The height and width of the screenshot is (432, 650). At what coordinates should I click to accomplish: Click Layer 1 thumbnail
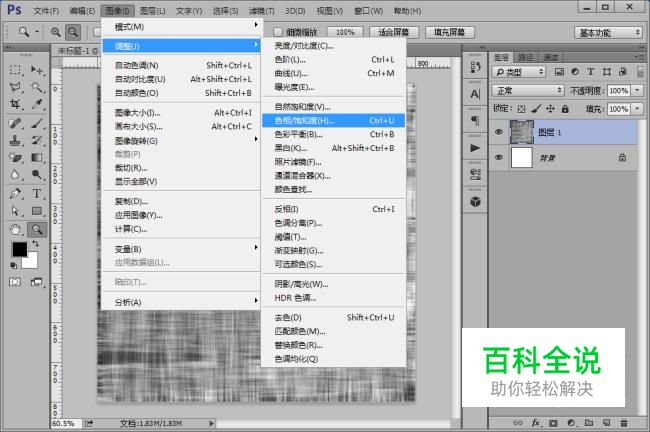pyautogui.click(x=521, y=132)
